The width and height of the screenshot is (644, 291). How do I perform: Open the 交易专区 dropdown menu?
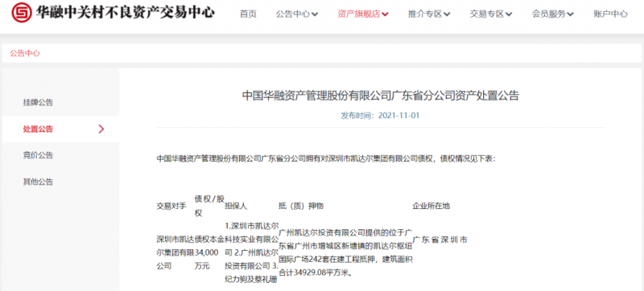click(491, 14)
